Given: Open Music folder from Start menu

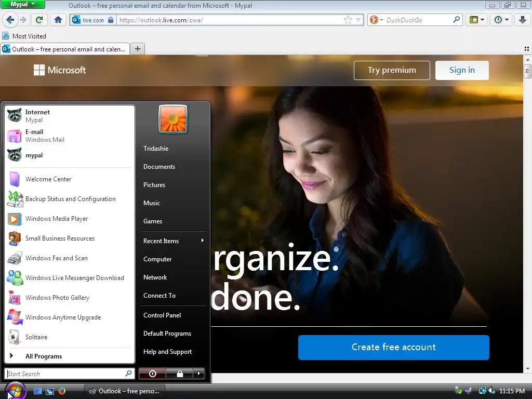Looking at the screenshot, I should coord(174,203).
